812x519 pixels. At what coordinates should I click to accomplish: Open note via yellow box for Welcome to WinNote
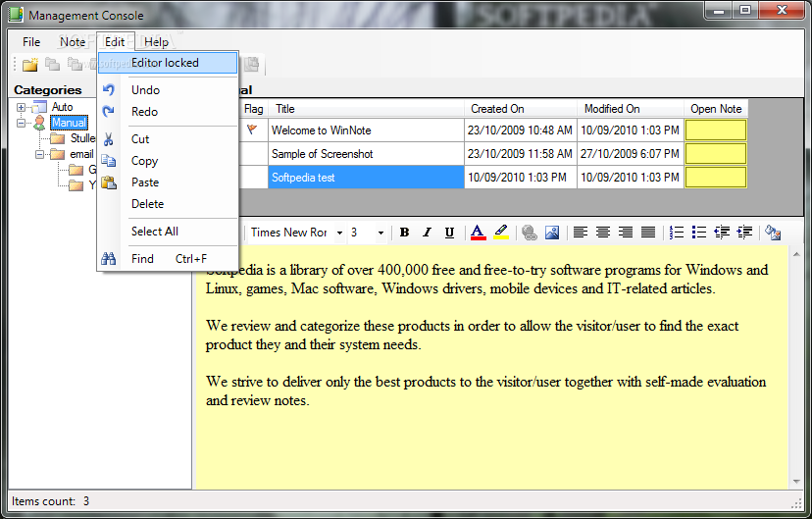(716, 130)
